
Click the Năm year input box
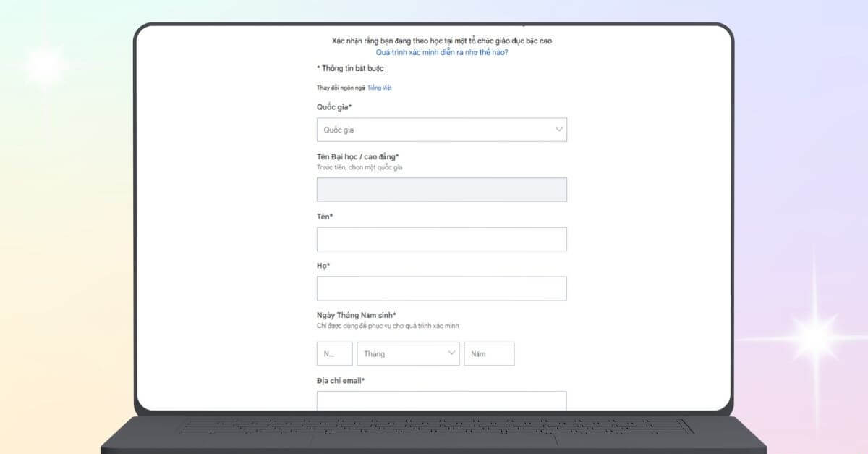(x=489, y=353)
